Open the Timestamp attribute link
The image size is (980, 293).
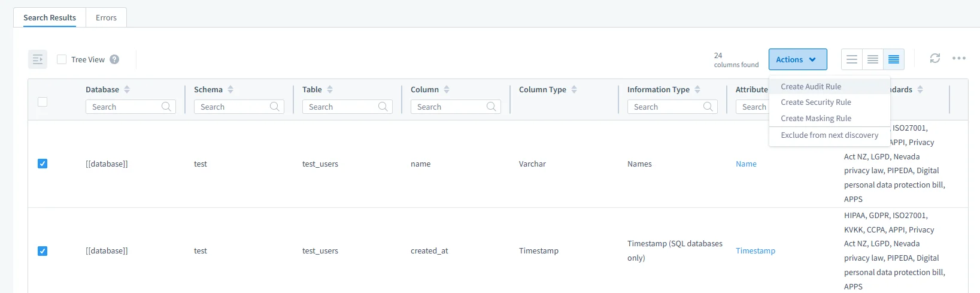(x=755, y=251)
